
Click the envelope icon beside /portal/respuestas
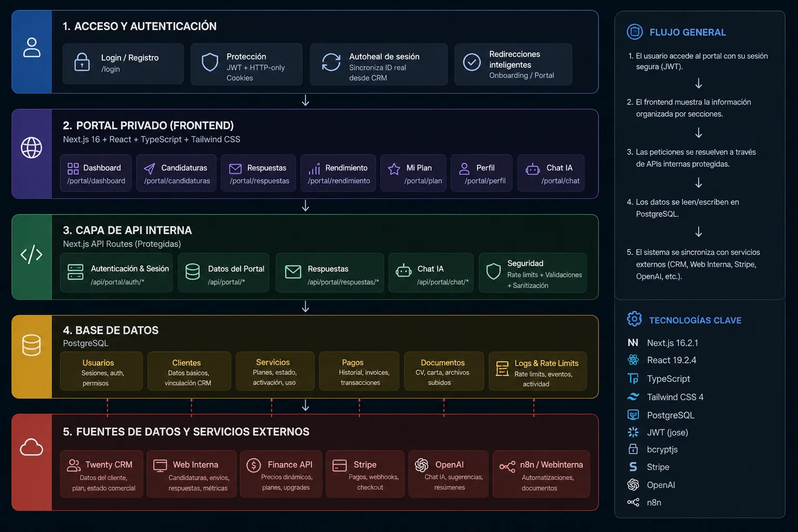[235, 168]
